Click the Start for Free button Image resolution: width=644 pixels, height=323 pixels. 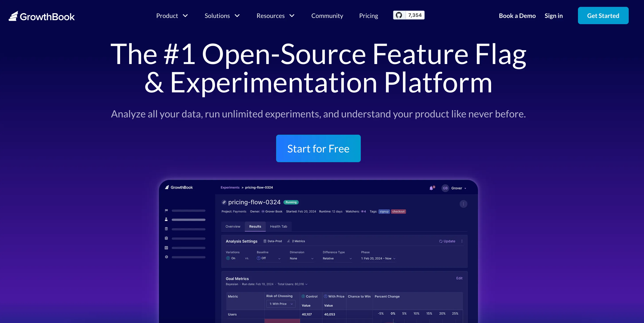point(318,148)
